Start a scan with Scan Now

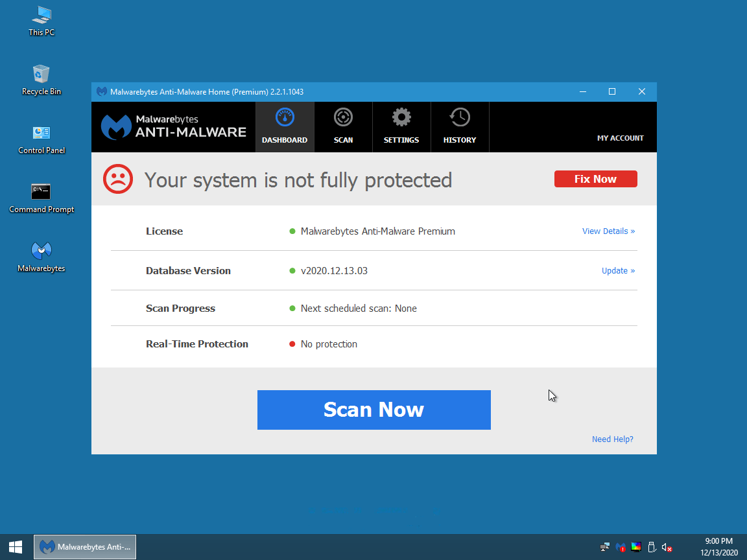tap(374, 410)
